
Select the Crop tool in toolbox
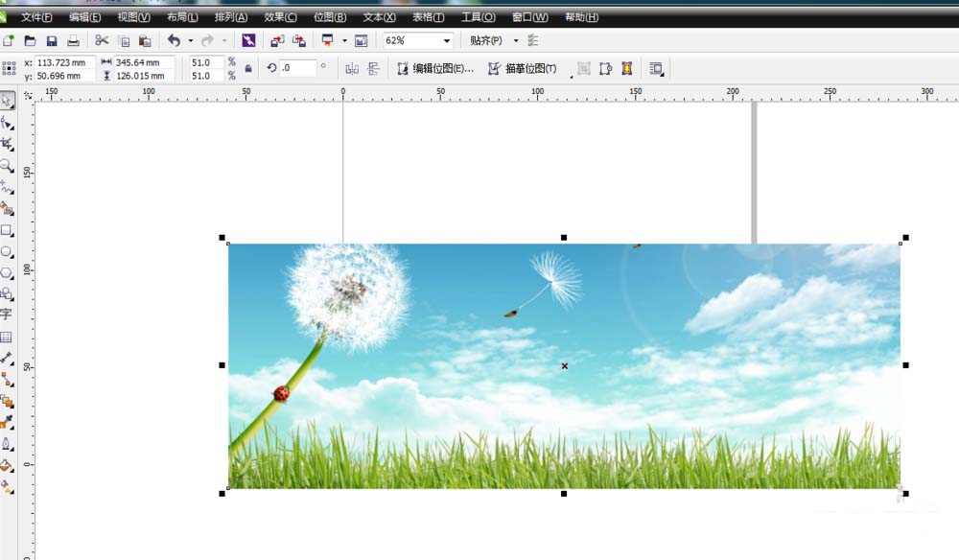click(8, 144)
